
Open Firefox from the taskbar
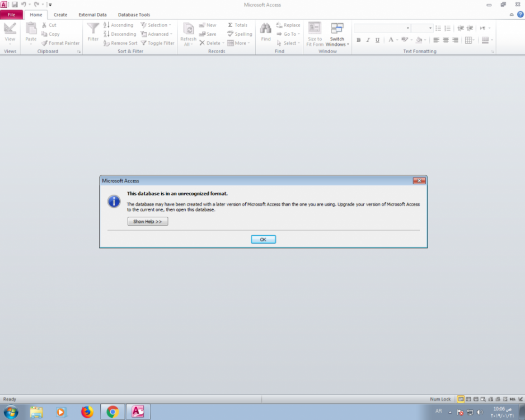(x=87, y=412)
